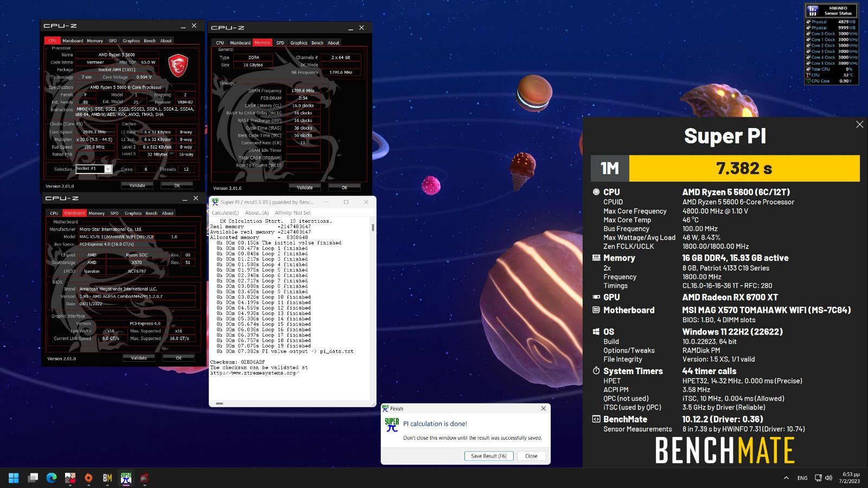Click the Super PI title bar icon

point(215,202)
